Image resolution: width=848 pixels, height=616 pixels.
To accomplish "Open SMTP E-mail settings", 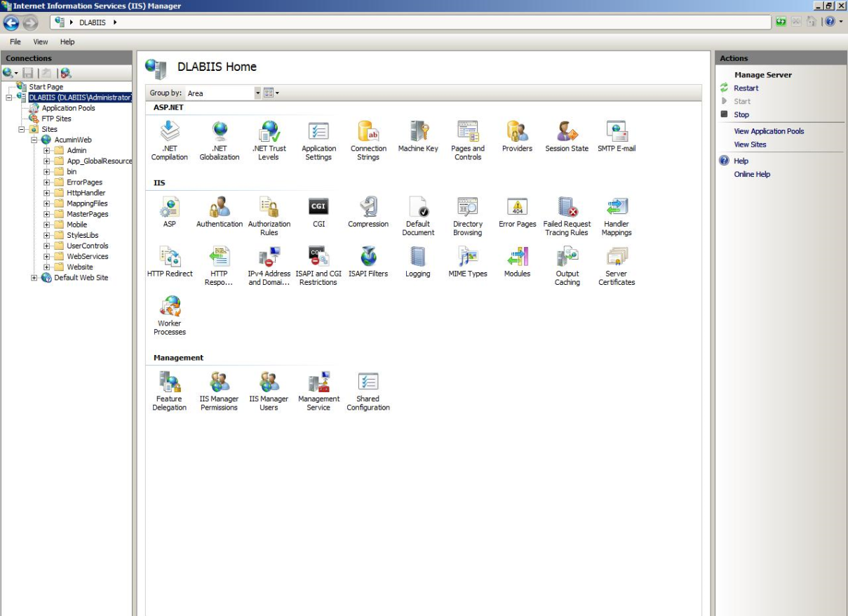I will [x=617, y=137].
